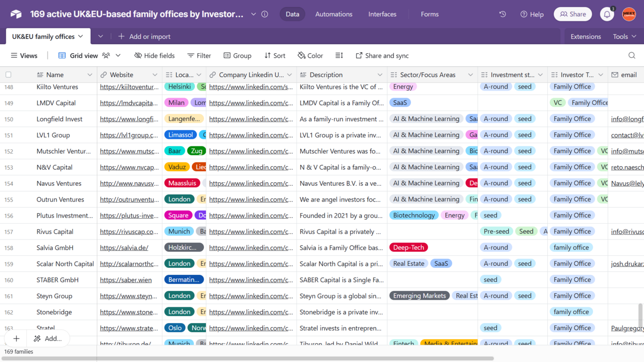Open the Forms tab

(430, 14)
